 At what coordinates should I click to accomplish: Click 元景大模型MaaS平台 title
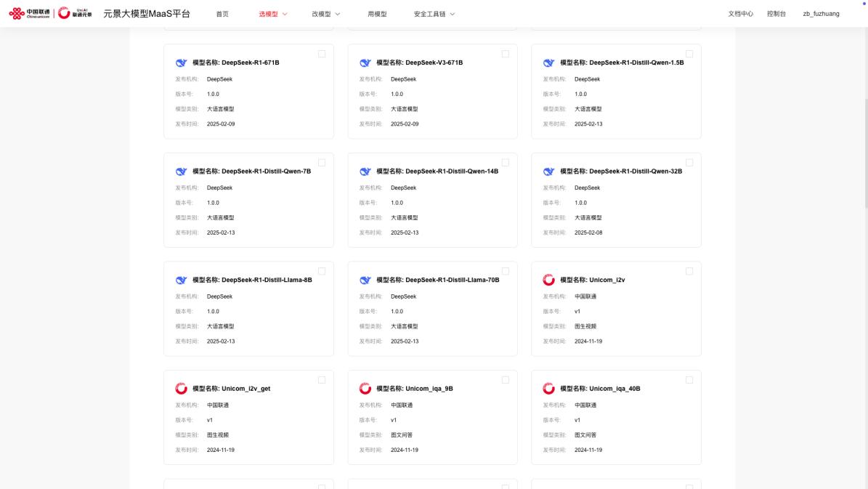click(147, 13)
